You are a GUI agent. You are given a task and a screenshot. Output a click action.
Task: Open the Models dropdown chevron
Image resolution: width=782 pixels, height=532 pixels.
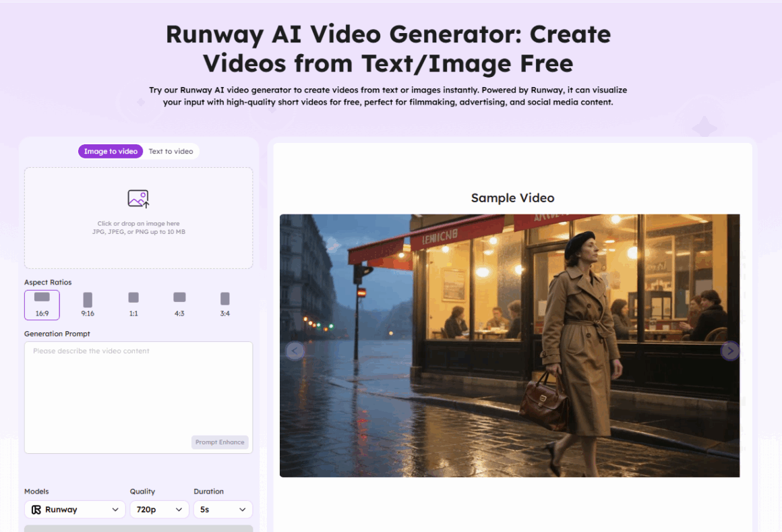[115, 510]
